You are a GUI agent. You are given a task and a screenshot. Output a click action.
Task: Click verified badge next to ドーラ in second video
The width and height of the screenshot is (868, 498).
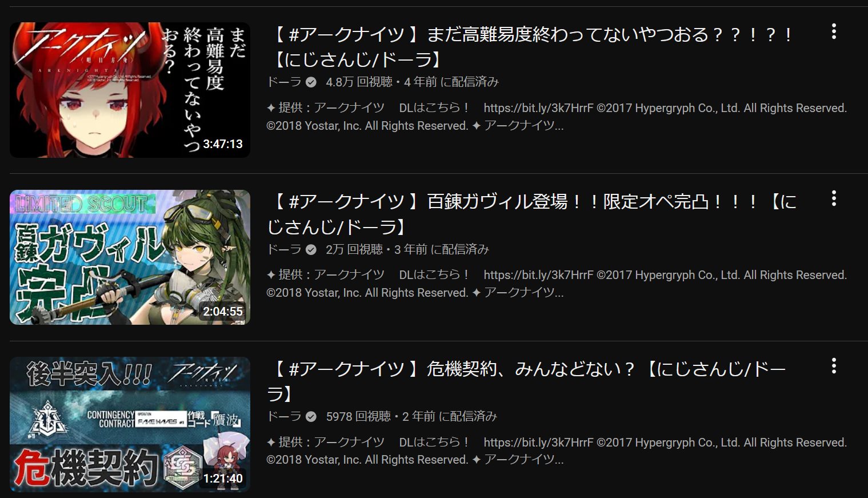coord(311,250)
